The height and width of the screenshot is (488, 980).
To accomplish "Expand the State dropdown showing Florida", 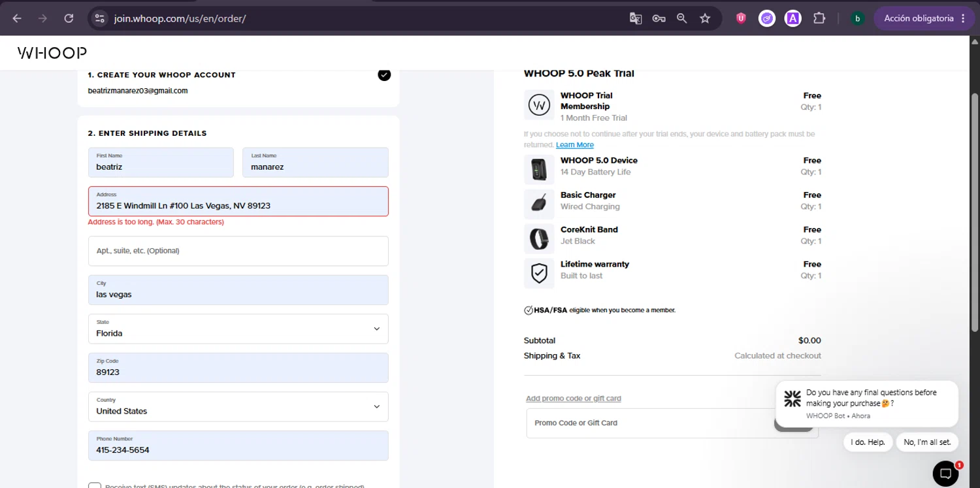I will coord(238,329).
